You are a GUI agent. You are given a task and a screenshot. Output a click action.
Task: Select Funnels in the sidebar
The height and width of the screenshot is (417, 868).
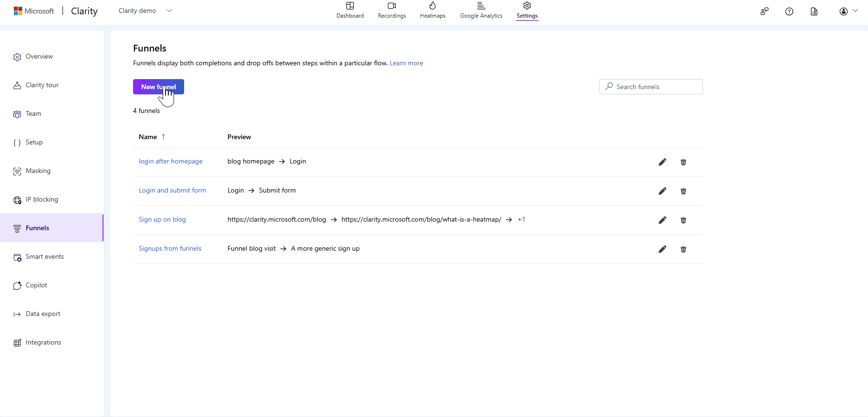pos(52,228)
